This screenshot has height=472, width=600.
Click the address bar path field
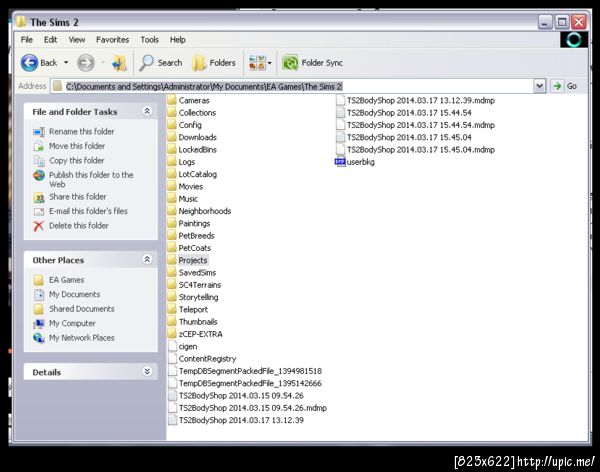coord(293,87)
